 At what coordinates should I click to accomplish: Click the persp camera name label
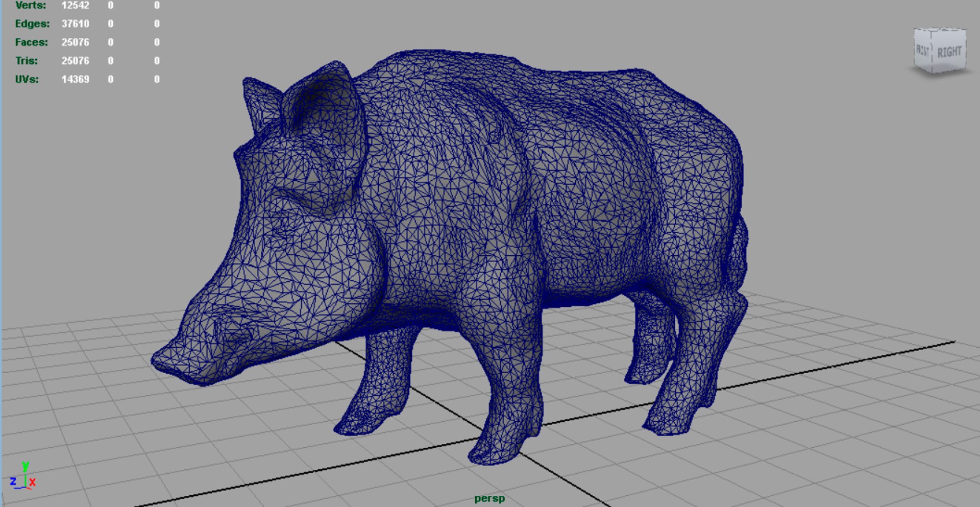click(489, 498)
